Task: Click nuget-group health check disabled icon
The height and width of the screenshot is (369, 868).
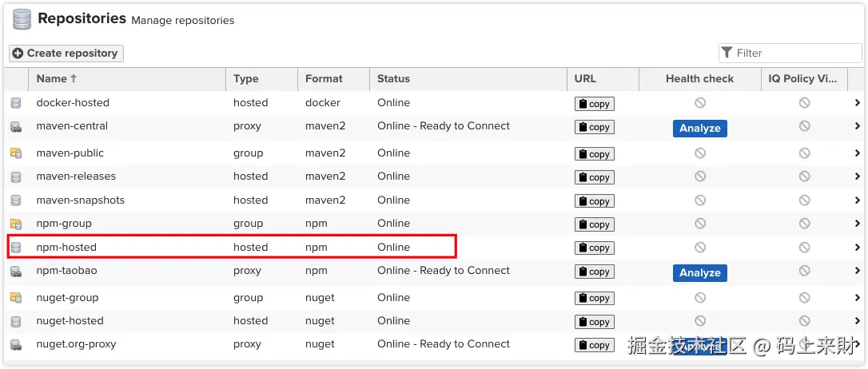Action: click(x=700, y=298)
